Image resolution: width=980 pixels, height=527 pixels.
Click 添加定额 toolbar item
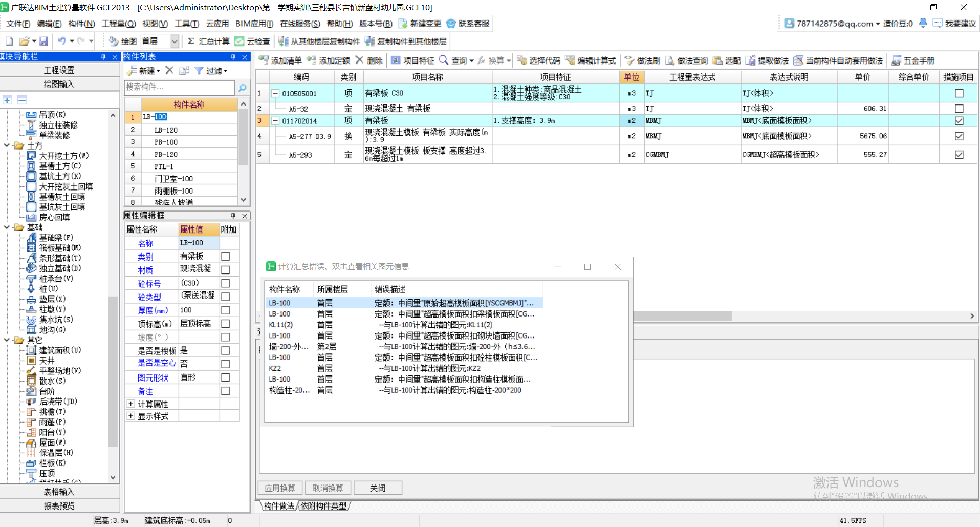[x=329, y=60]
